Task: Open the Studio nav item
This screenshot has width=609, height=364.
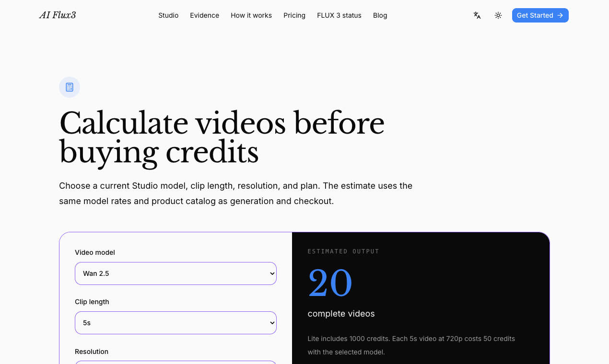Action: click(x=168, y=15)
